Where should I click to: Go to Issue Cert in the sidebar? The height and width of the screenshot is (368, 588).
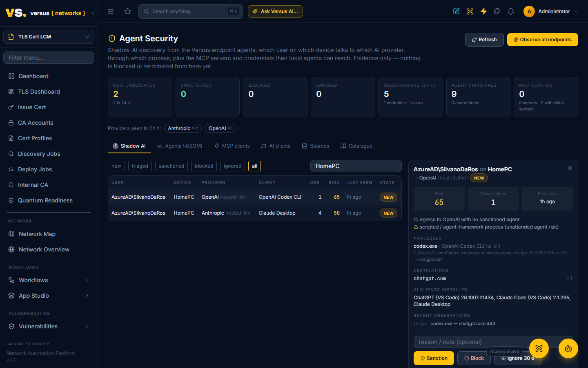coord(49,107)
